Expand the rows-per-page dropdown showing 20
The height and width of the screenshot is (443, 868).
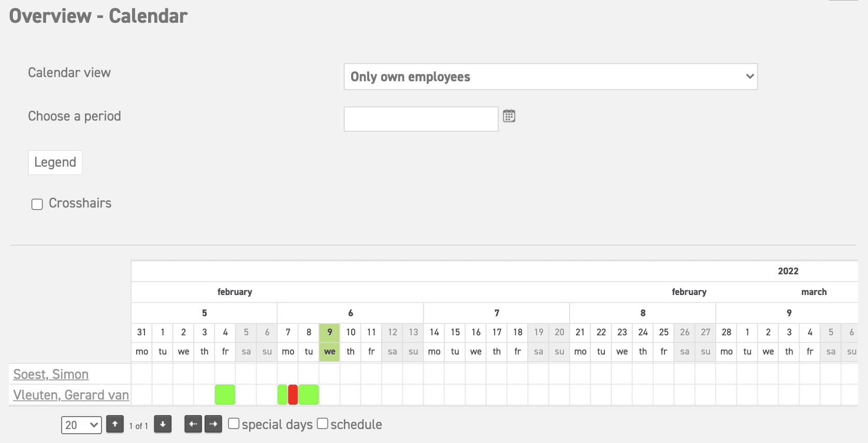tap(81, 425)
